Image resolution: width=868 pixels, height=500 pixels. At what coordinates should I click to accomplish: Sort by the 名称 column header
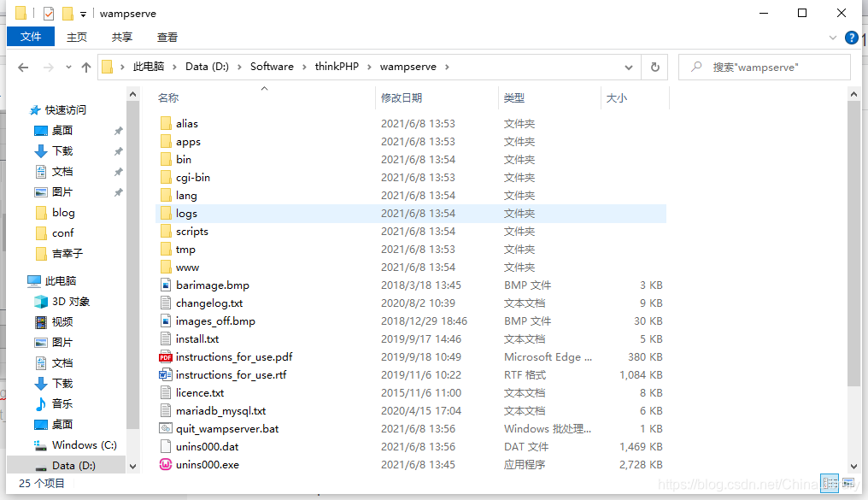point(168,98)
